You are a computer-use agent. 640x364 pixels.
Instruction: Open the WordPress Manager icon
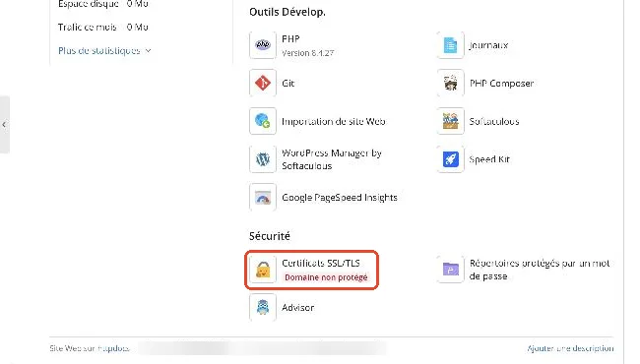(x=263, y=159)
